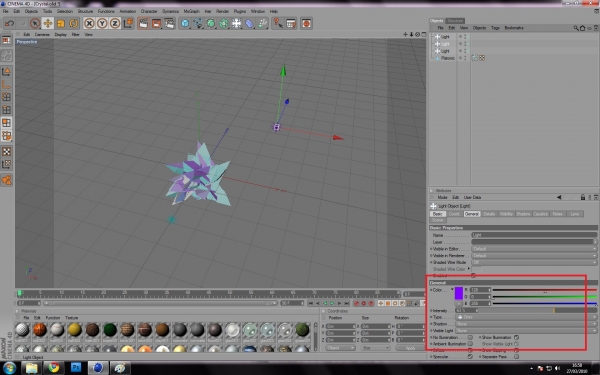Add a Cube primitive from the toolbar
600x375 pixels.
(185, 23)
